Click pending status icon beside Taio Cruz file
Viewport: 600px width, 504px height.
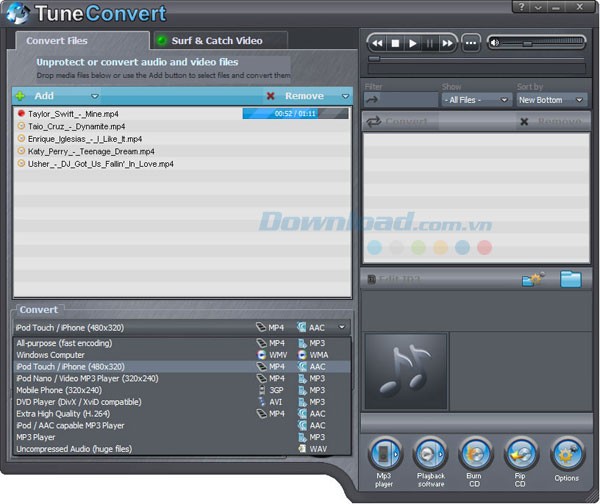[21, 126]
